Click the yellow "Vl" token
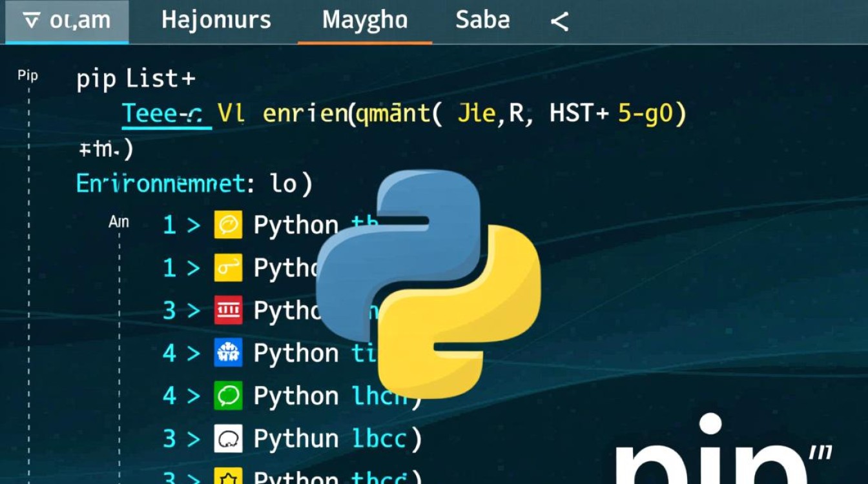The image size is (868, 484). click(231, 114)
